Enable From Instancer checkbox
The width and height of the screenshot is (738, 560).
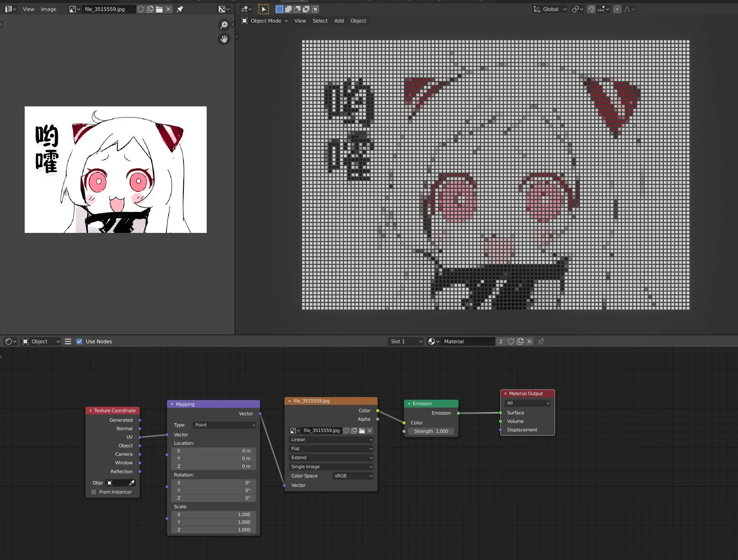94,492
